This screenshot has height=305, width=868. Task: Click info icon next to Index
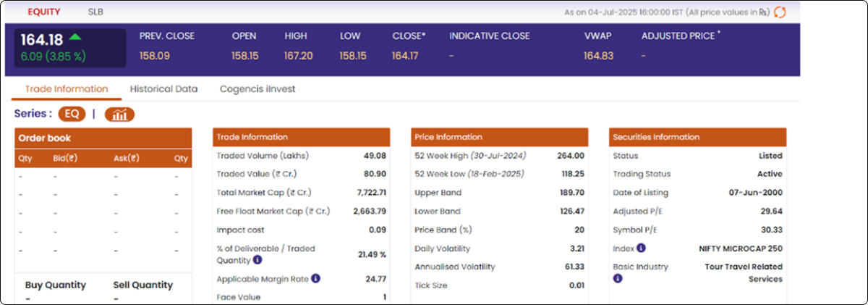coord(641,248)
